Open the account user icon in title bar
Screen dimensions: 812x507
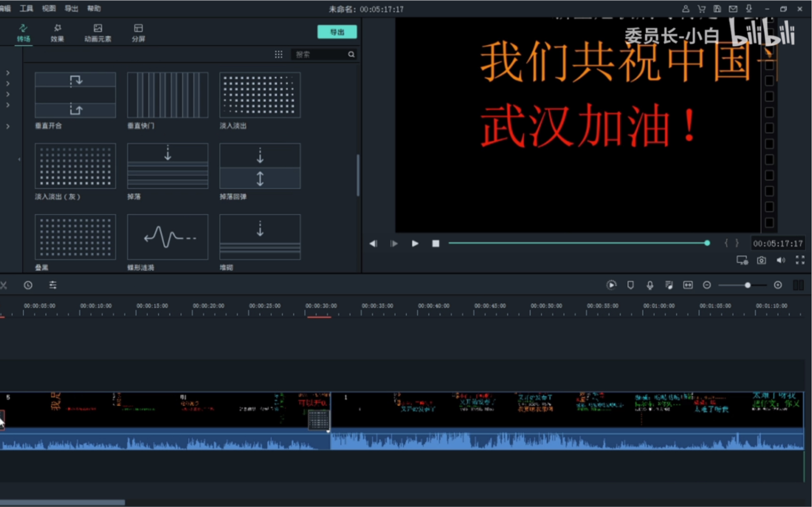[x=685, y=9]
